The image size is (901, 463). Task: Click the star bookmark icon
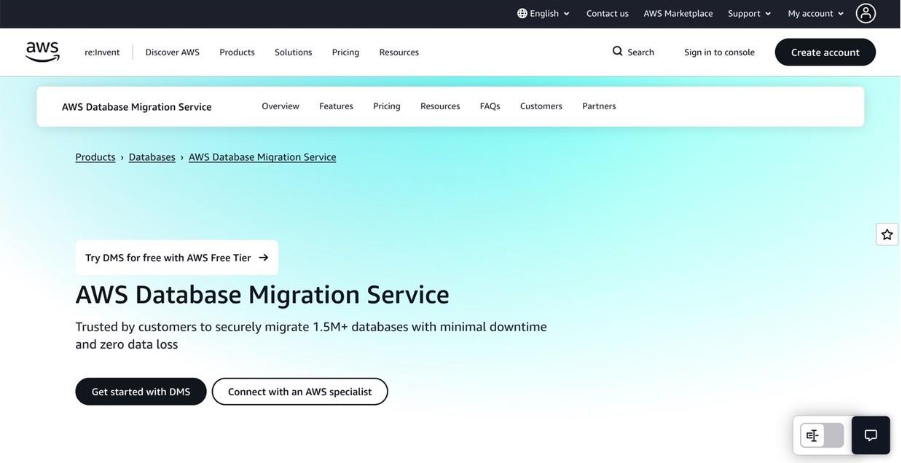(887, 234)
